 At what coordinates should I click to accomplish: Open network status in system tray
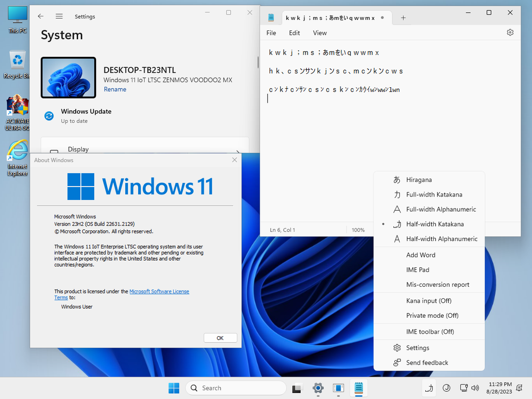coord(464,388)
